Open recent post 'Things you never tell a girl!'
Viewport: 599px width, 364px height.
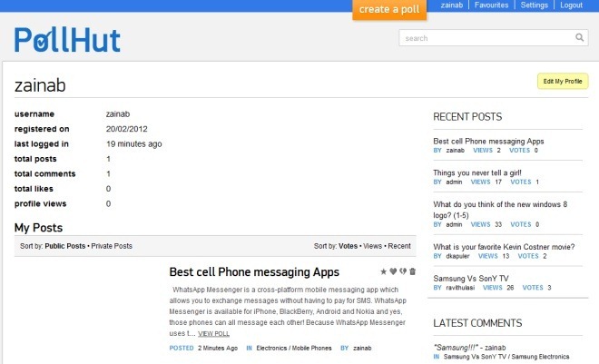tap(477, 172)
